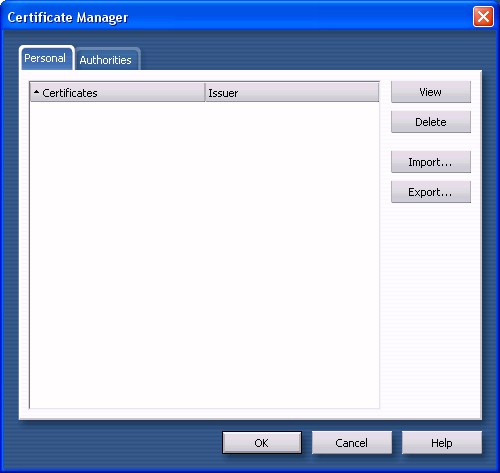Click the Certificate Manager title bar
The width and height of the screenshot is (500, 473).
233,17
